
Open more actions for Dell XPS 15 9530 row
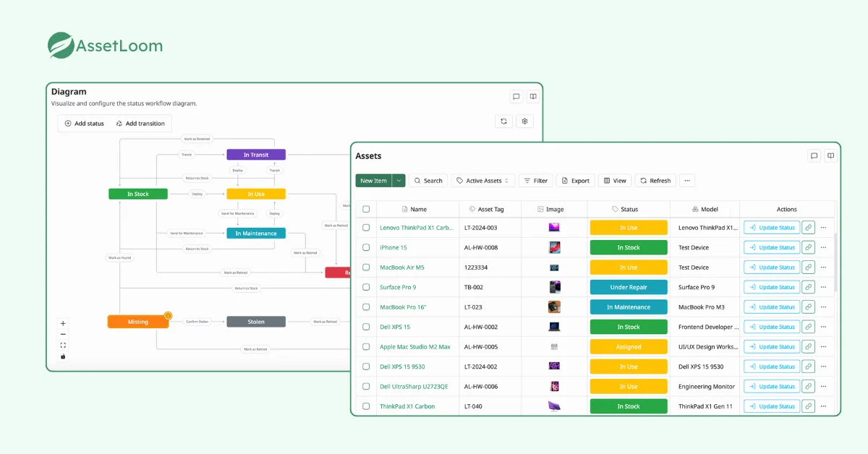tap(823, 367)
